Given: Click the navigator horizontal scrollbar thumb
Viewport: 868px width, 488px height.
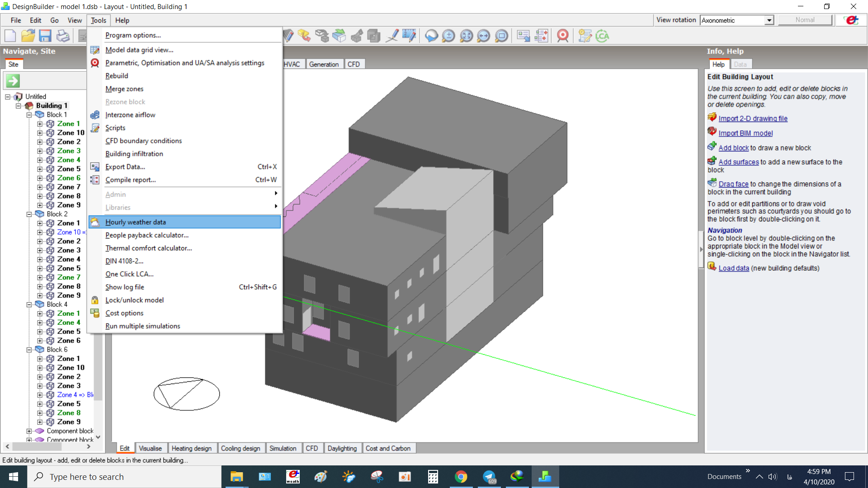Looking at the screenshot, I should coord(37,446).
